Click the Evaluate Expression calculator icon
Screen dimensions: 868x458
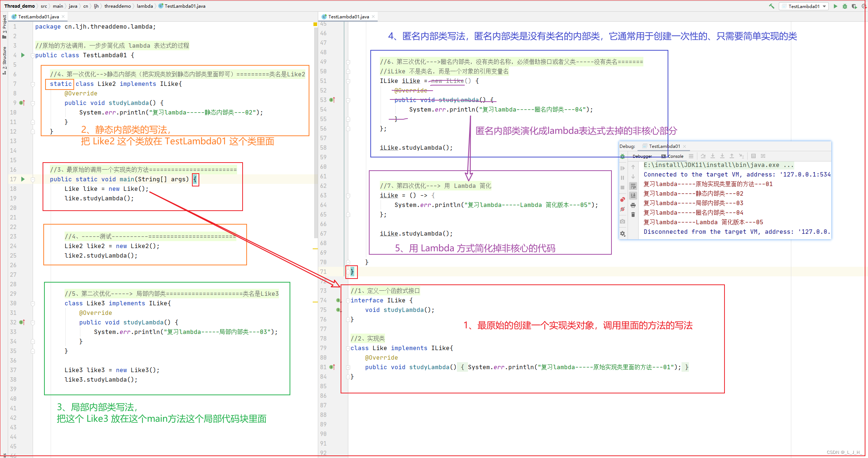point(753,156)
